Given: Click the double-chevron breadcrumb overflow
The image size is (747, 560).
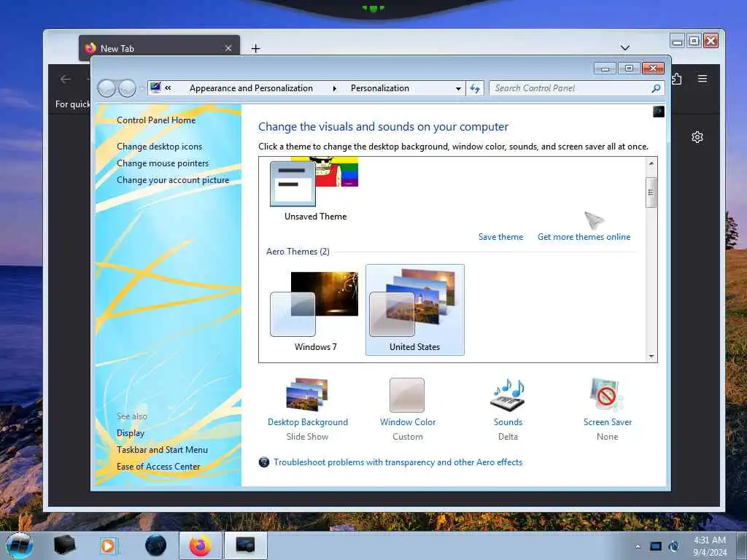Looking at the screenshot, I should 168,88.
